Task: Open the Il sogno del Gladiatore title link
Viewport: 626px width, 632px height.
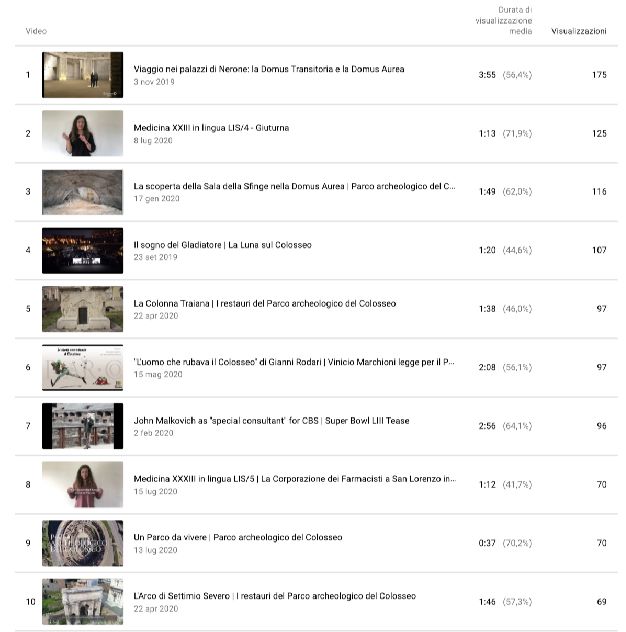Action: tap(222, 245)
